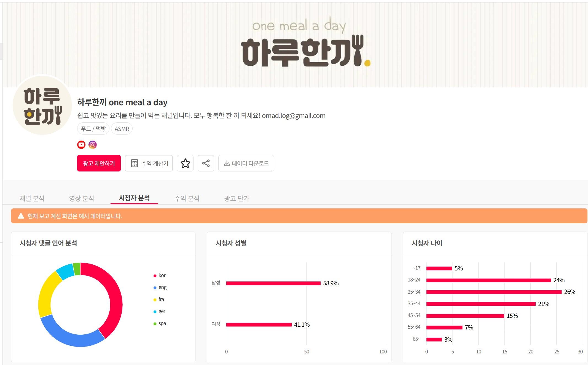
Task: Toggle the eng legend entry
Action: tap(160, 287)
